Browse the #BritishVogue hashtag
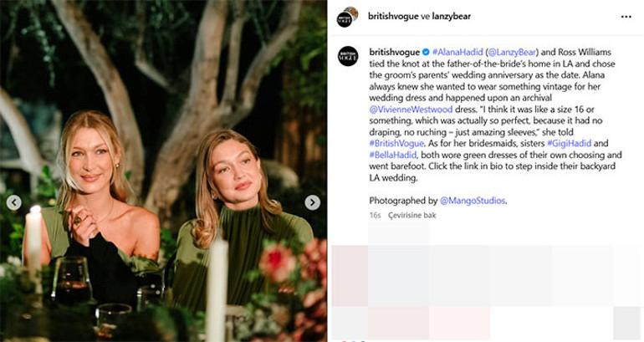This screenshot has width=644, height=342. [x=397, y=144]
